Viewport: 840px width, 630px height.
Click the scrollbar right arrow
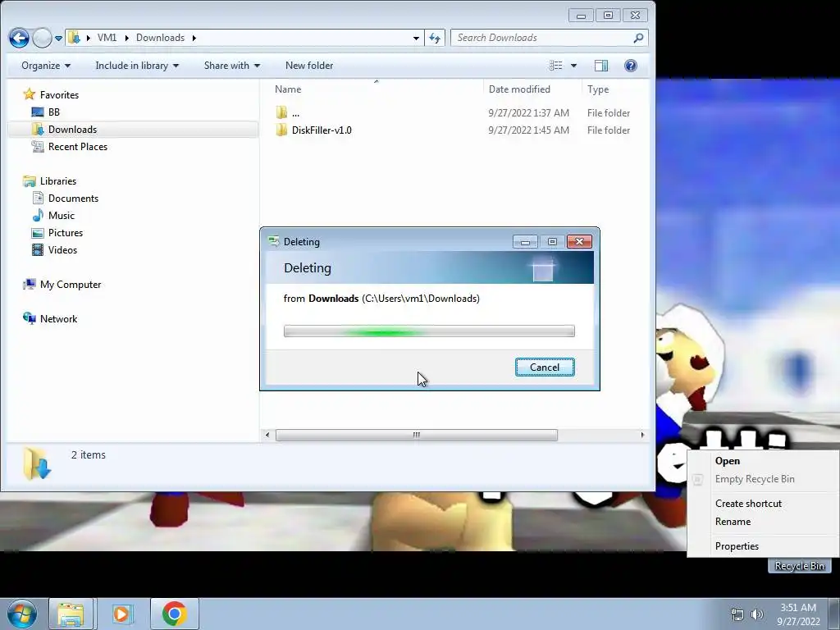[642, 435]
